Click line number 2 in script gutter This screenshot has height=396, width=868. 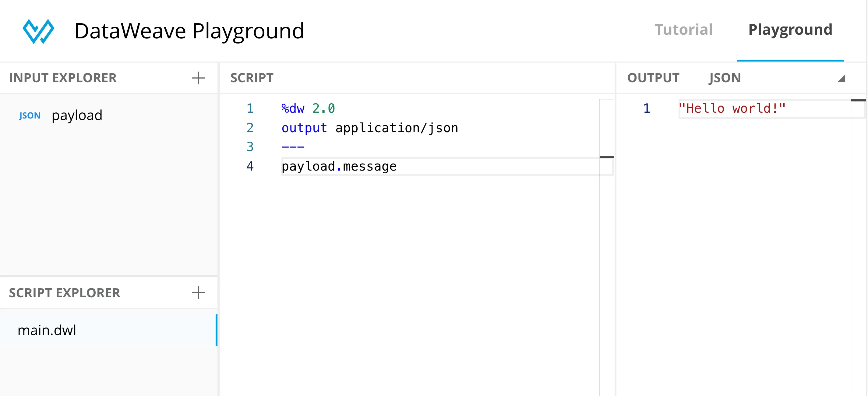[250, 128]
